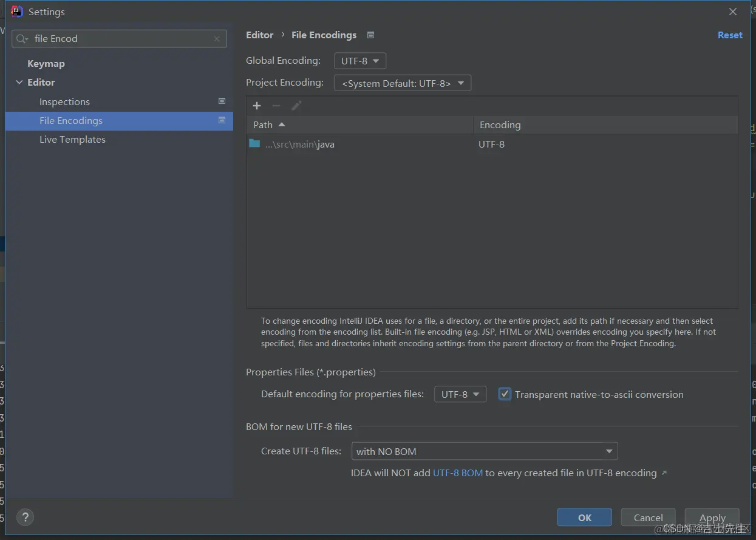Select Keymap in the settings tree
The width and height of the screenshot is (756, 540).
(x=46, y=64)
